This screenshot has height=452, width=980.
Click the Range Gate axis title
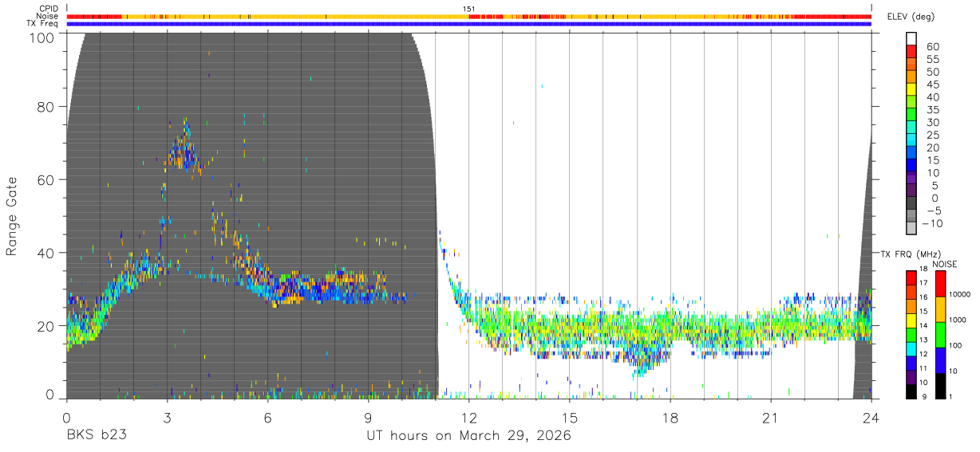click(x=13, y=216)
